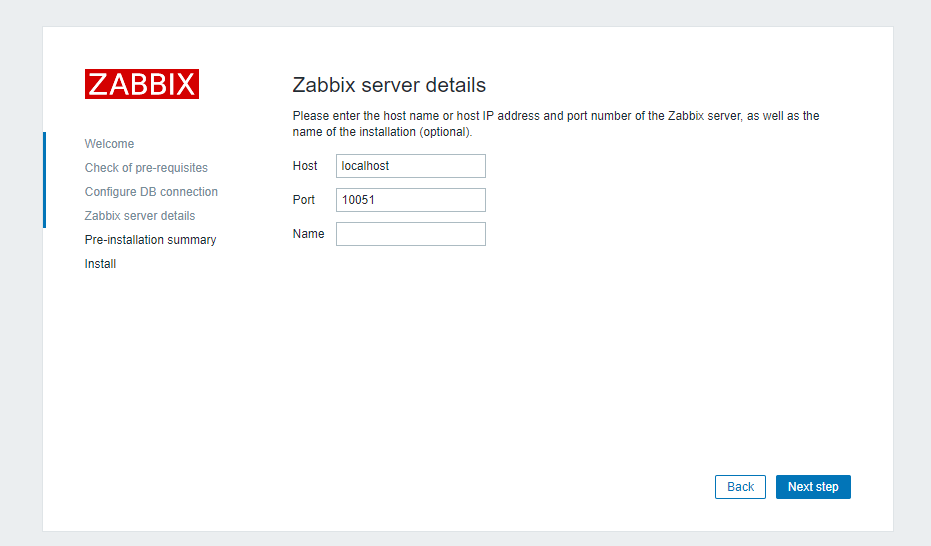
Task: Click the Host input field
Action: pyautogui.click(x=411, y=166)
